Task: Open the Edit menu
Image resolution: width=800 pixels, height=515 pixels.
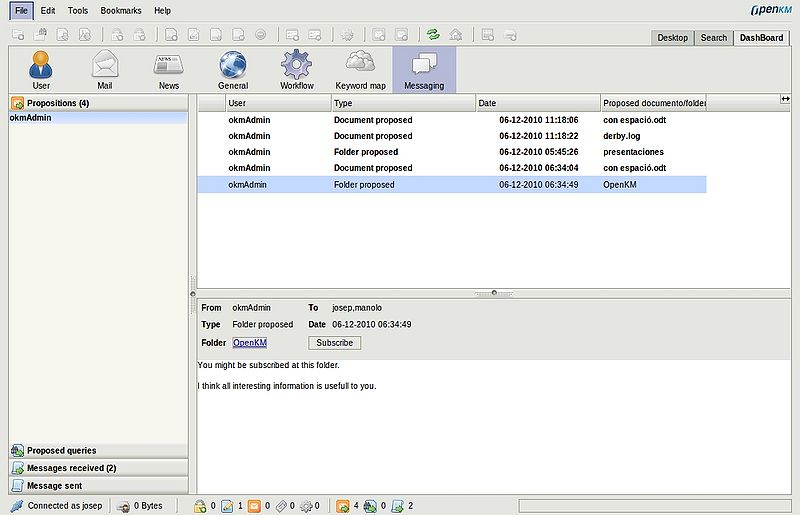Action: [x=48, y=11]
